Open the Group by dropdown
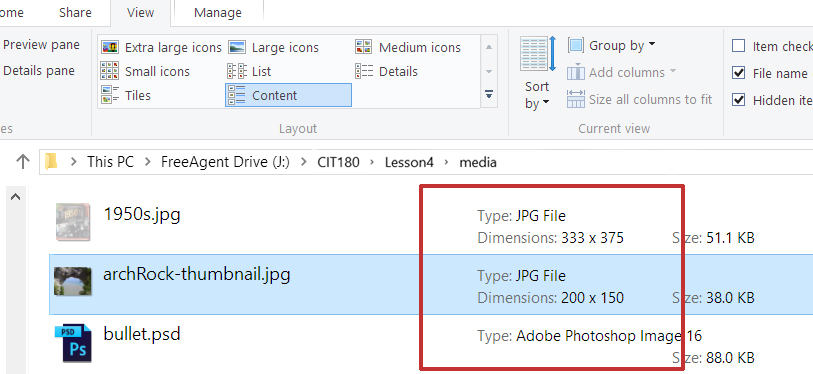This screenshot has height=374, width=813. click(612, 46)
